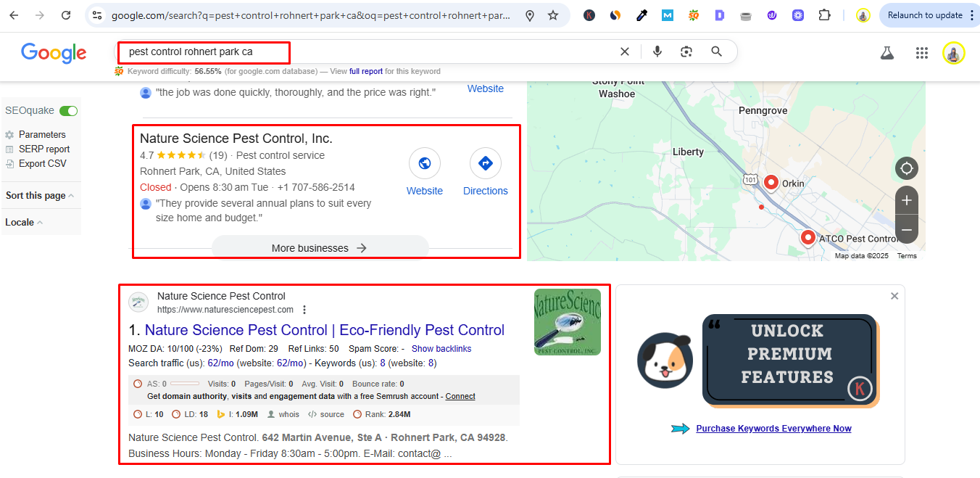Reload the current page
Viewport: 980px width, 478px height.
click(x=66, y=15)
